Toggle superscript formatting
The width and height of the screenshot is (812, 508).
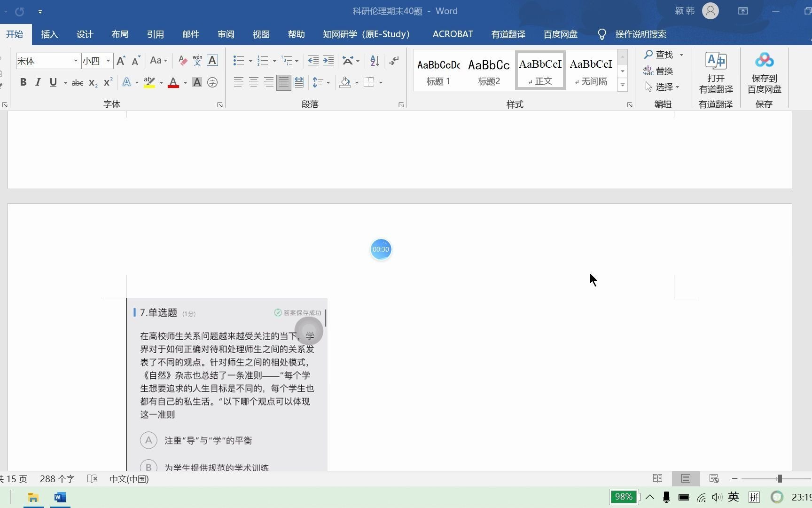pyautogui.click(x=108, y=82)
